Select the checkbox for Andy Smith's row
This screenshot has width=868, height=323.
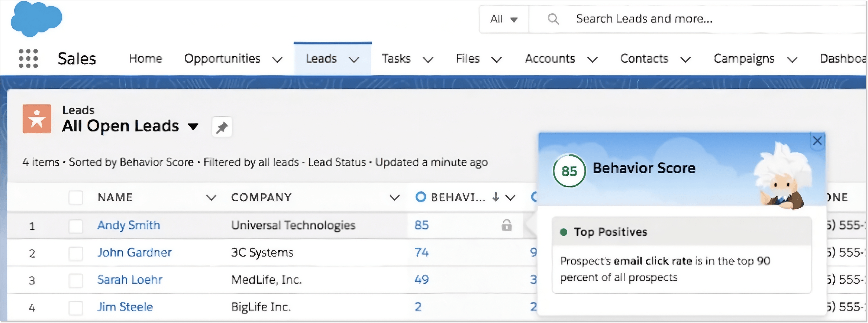[x=76, y=226]
